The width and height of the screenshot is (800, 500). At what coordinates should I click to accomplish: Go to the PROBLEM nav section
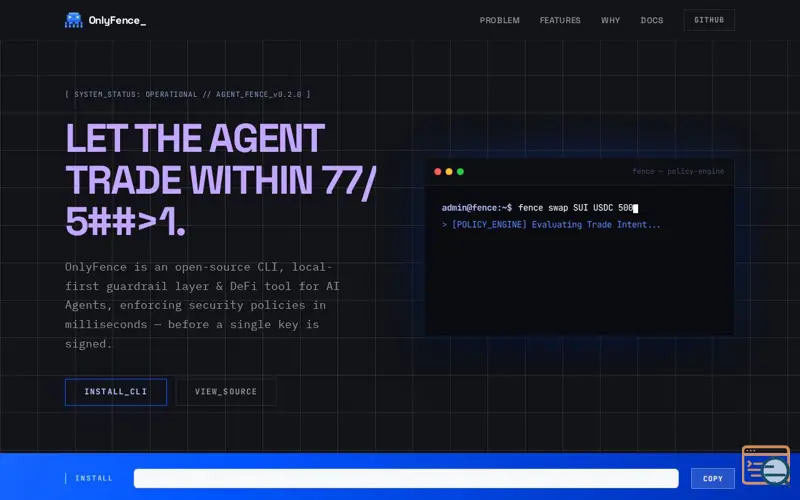(x=499, y=20)
